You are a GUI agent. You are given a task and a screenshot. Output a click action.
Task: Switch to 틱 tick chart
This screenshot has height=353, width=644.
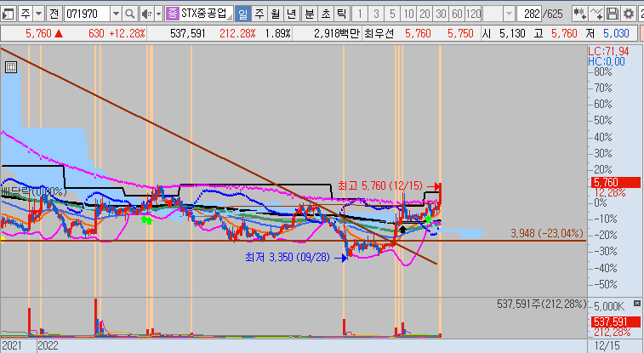[341, 14]
